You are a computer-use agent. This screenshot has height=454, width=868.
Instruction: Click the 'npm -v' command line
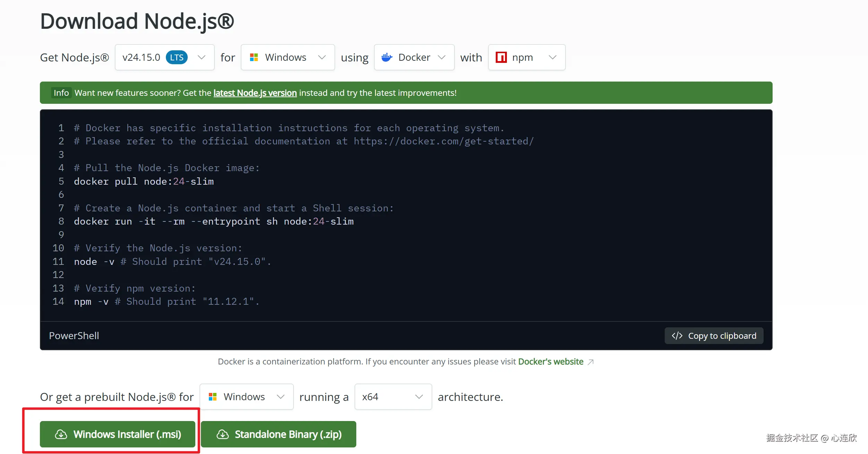click(167, 302)
